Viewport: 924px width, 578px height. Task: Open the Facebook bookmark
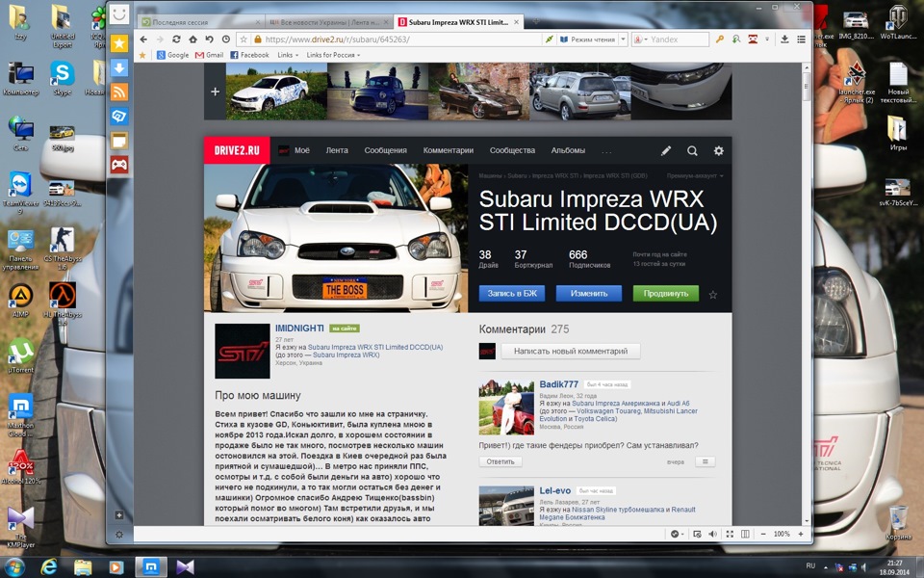[x=249, y=55]
